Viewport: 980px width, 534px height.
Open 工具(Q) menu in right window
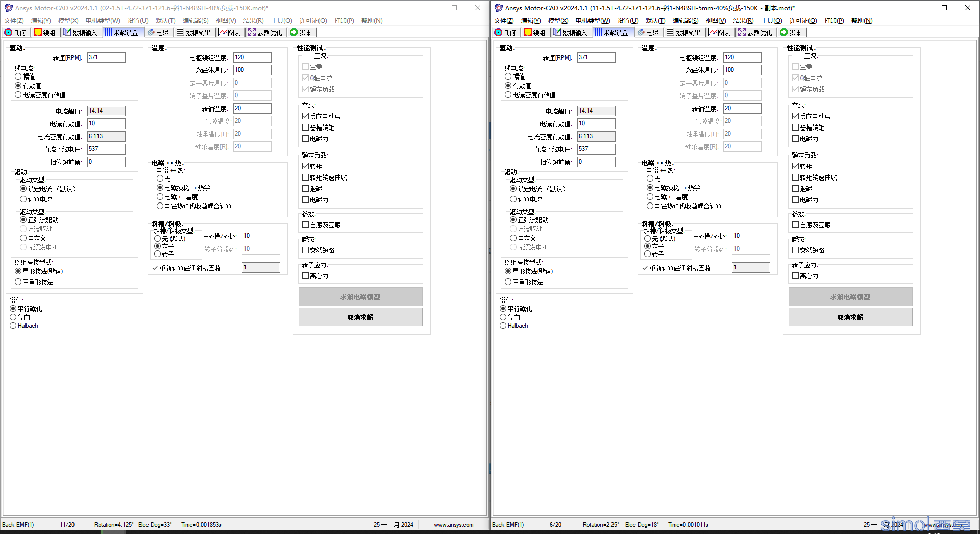click(x=771, y=21)
